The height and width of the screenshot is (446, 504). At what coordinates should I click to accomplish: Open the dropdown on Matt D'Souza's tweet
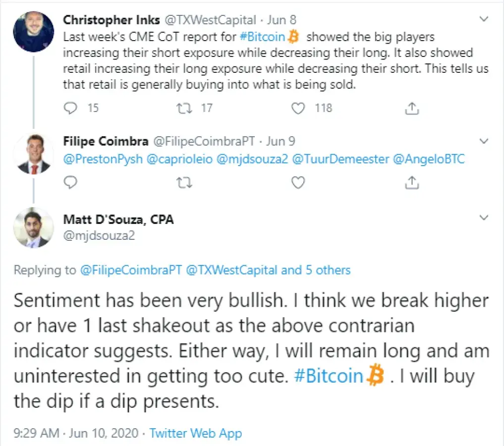click(484, 218)
